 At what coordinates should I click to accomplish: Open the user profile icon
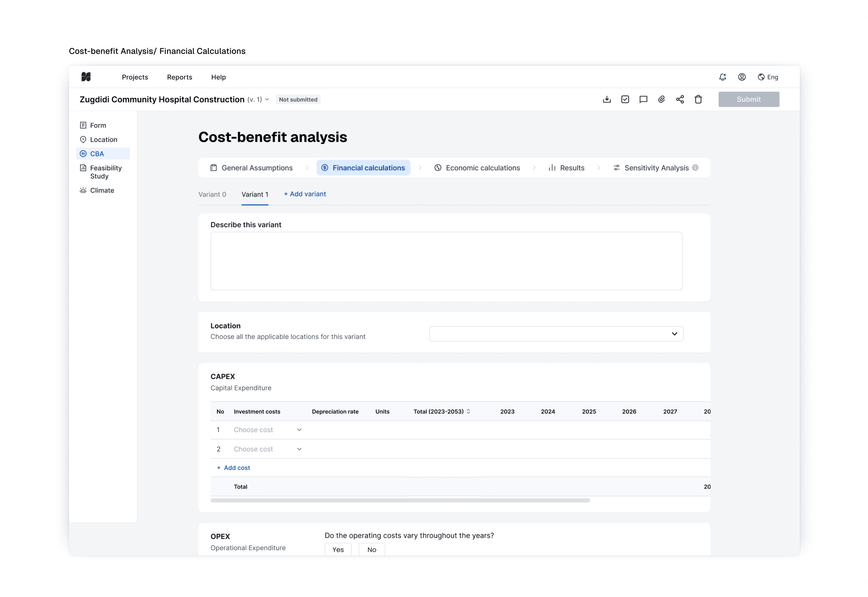(x=742, y=77)
